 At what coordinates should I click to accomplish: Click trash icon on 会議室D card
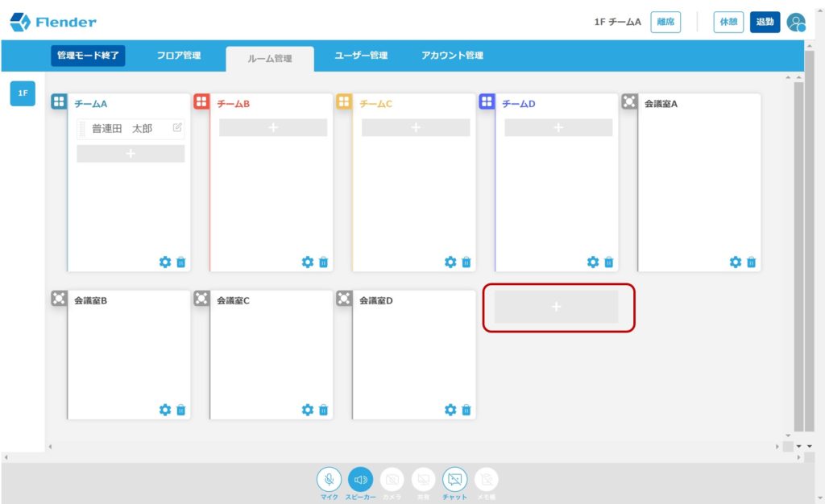tap(466, 410)
